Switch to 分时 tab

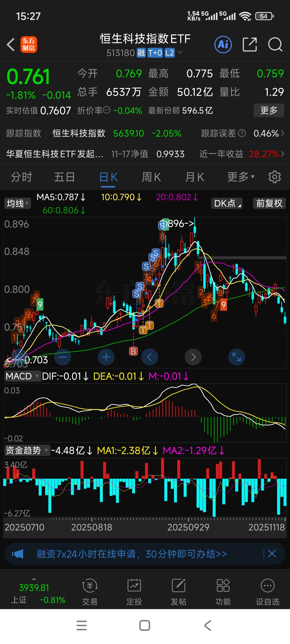tap(21, 177)
